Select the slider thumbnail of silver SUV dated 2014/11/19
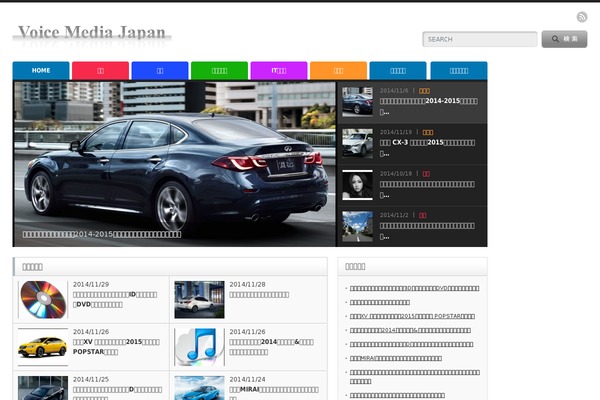The image size is (600, 400). point(357,143)
